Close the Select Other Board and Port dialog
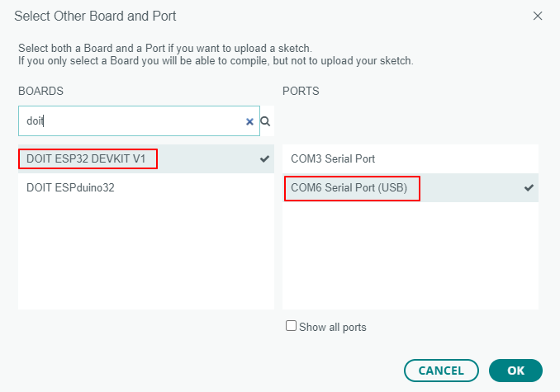The image size is (560, 392). point(538,16)
